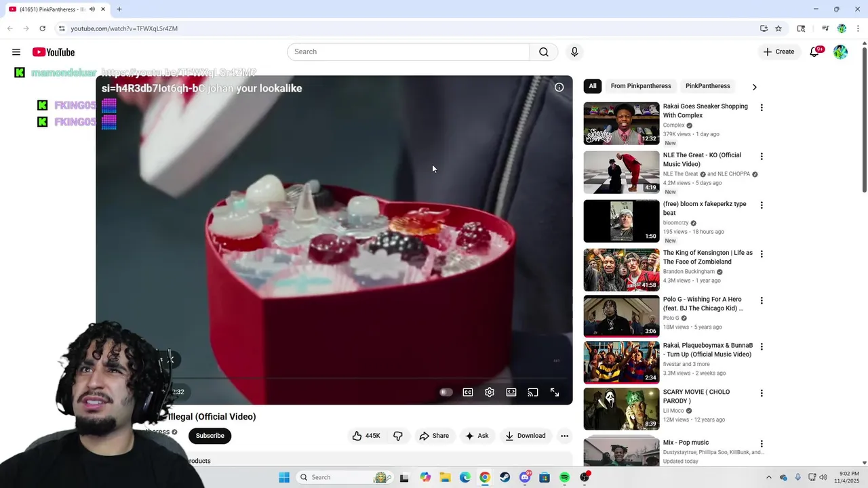Mute tab via speaker icon on tab
The image size is (868, 488).
pyautogui.click(x=92, y=9)
